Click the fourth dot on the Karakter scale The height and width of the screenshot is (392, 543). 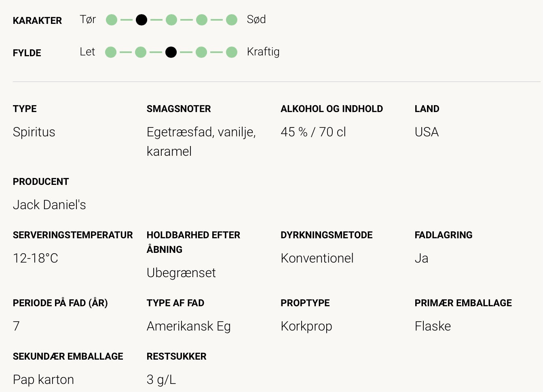[x=202, y=20]
